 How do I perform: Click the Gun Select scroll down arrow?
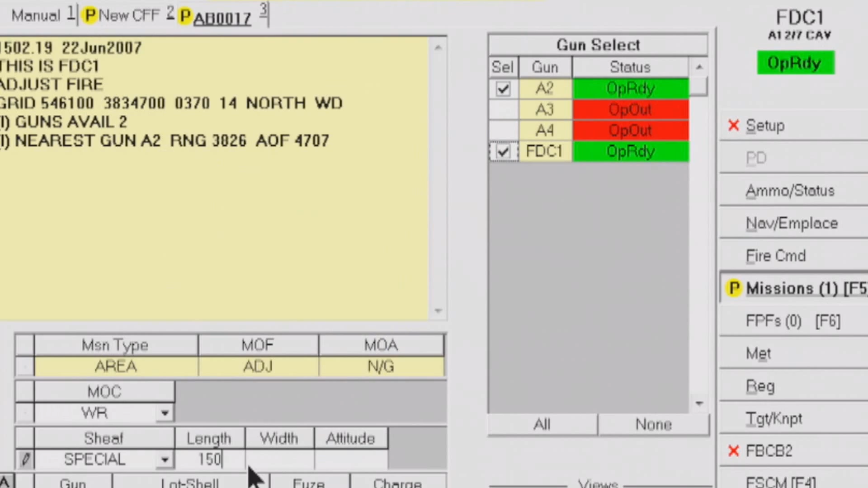(x=699, y=403)
